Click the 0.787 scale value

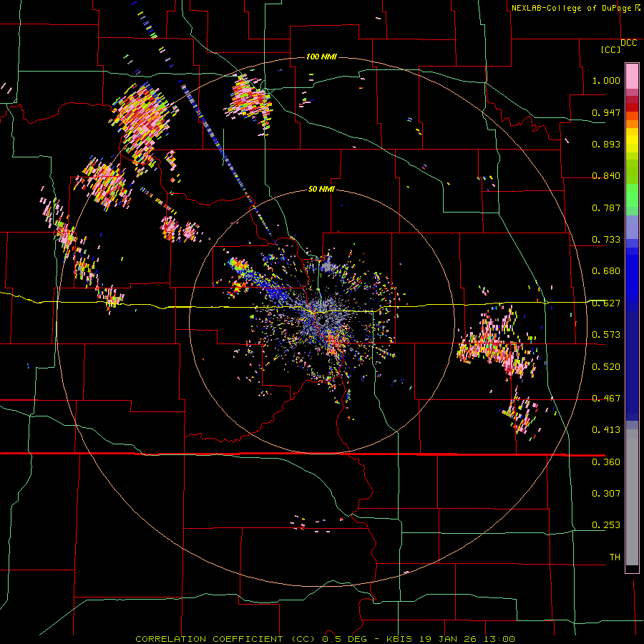[x=606, y=208]
